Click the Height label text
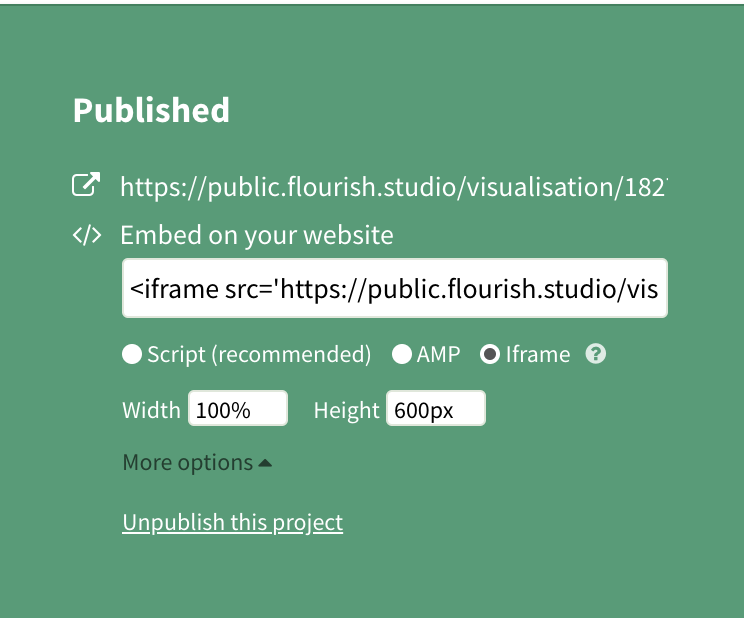Screen dimensions: 744x618 click(346, 410)
